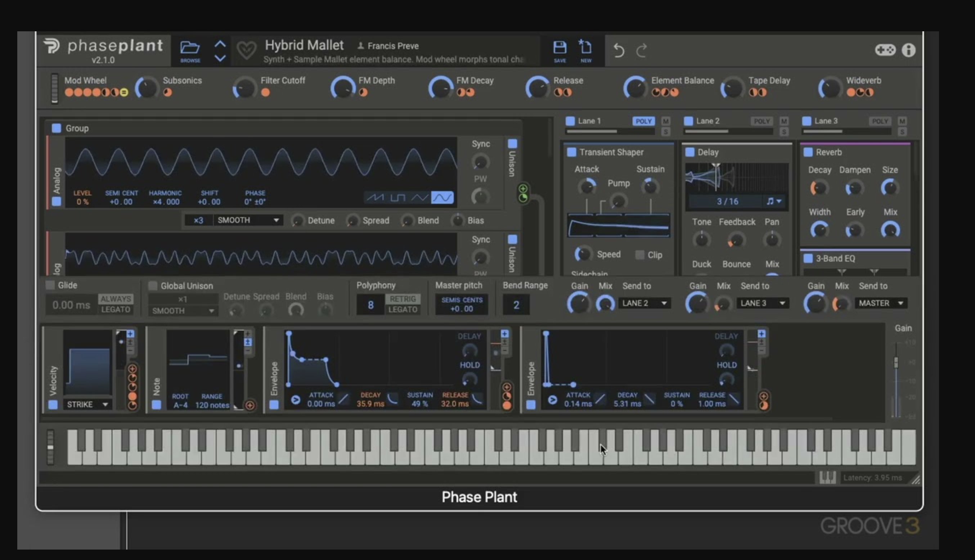Open the info icon at top right

point(908,50)
